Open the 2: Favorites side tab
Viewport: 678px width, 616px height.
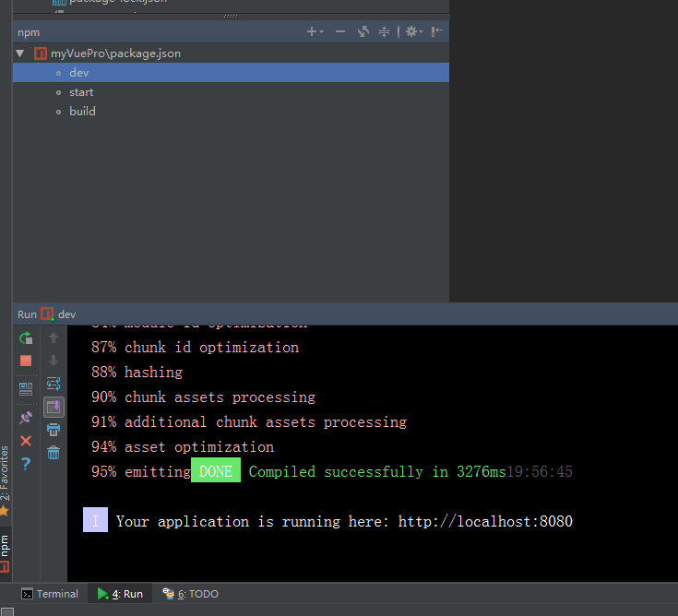click(5, 480)
